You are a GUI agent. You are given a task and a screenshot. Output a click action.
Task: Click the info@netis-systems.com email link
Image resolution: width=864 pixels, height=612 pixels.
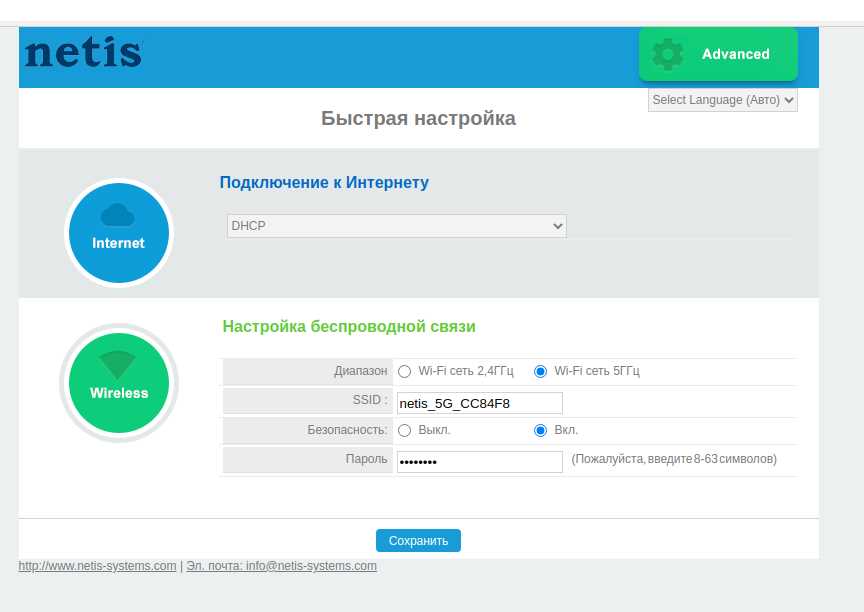coord(282,566)
